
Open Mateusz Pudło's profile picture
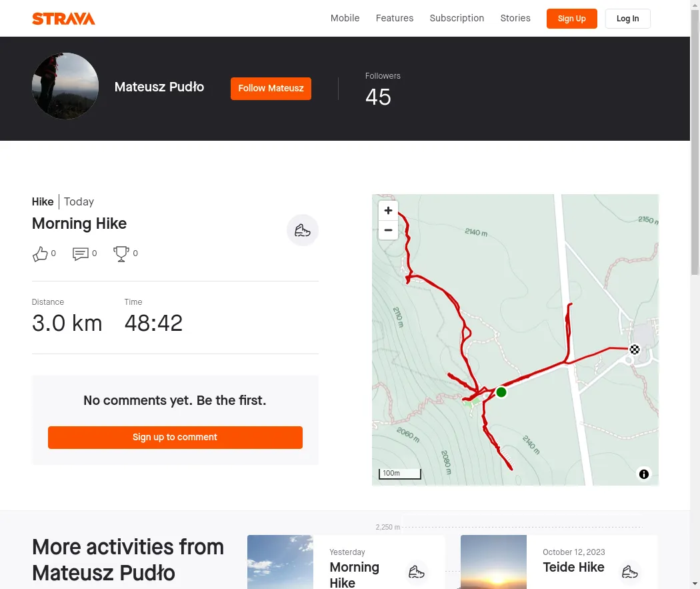(x=65, y=86)
